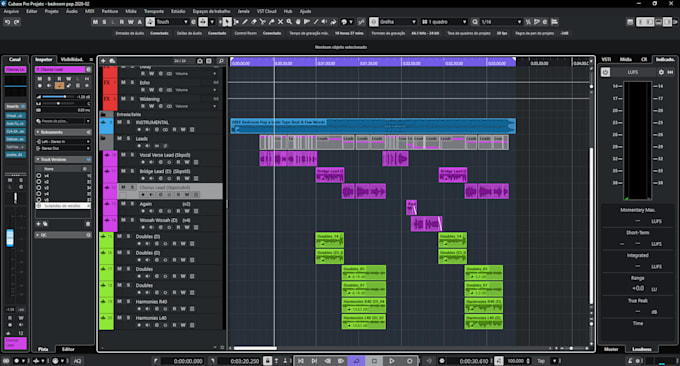Select the Play speaker tool

coord(324,22)
